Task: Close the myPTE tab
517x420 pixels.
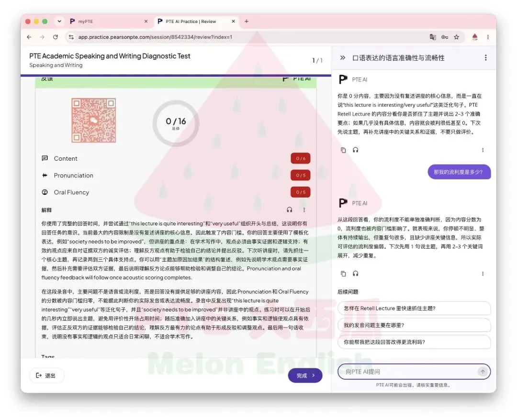Action: tap(146, 21)
